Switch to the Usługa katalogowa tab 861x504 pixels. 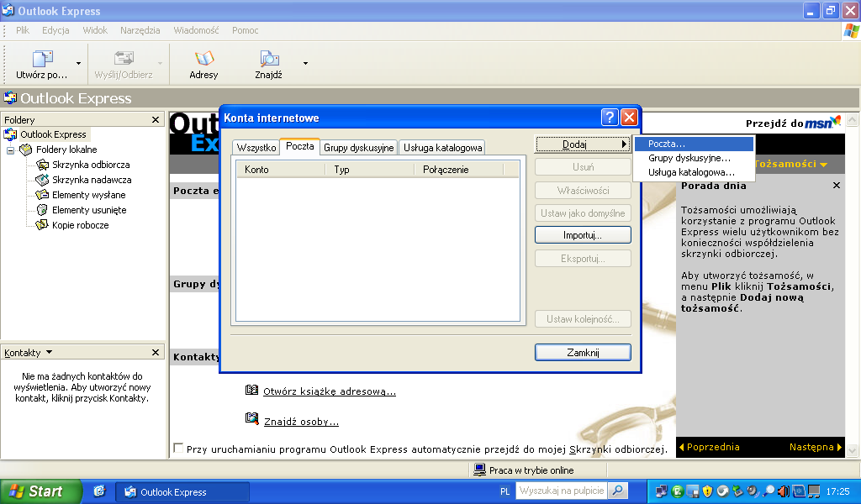pyautogui.click(x=442, y=148)
